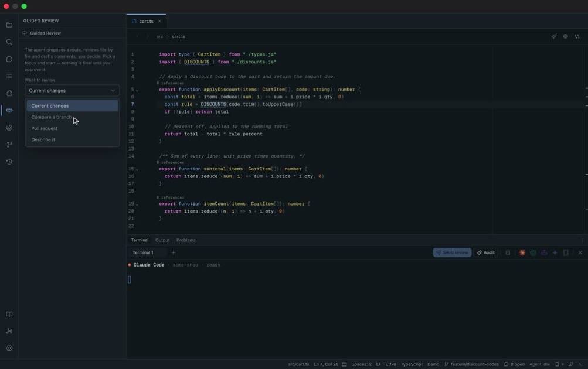Screen dimensions: 588x369
Task: Open the git branch icon in activity bar
Action: pyautogui.click(x=9, y=145)
